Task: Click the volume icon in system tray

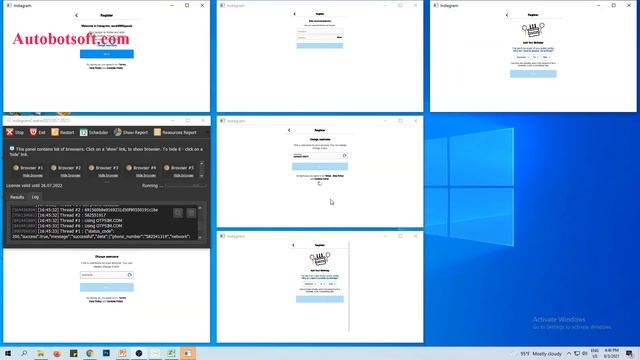Action: pos(585,353)
